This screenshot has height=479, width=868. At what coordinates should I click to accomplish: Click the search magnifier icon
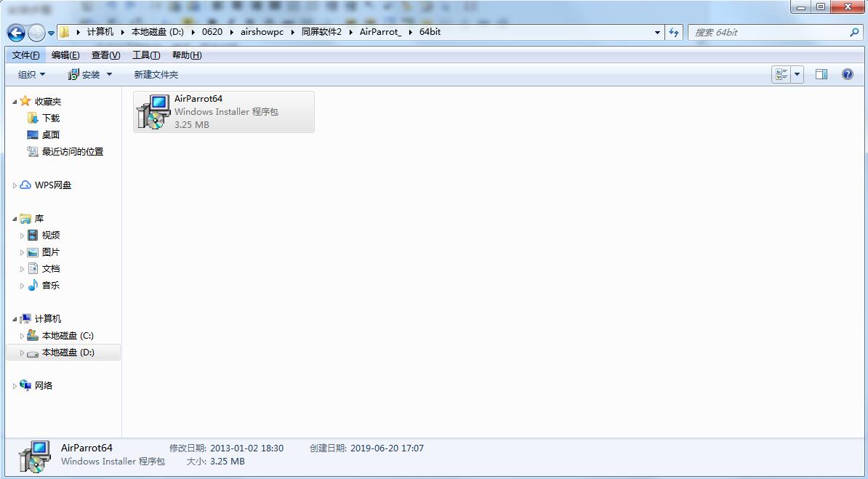pos(854,32)
